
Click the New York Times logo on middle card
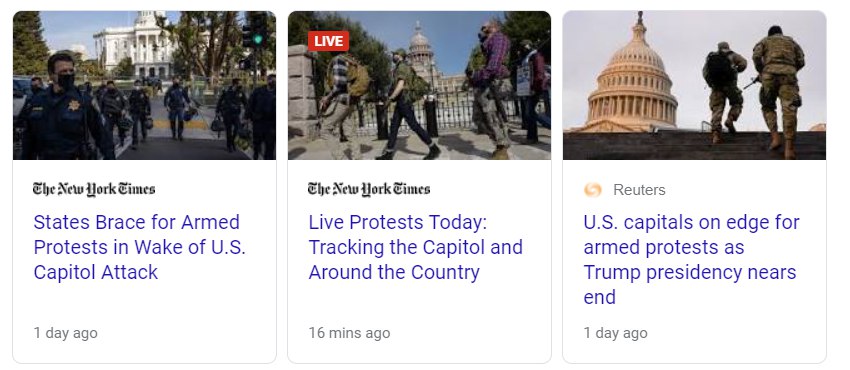point(369,189)
